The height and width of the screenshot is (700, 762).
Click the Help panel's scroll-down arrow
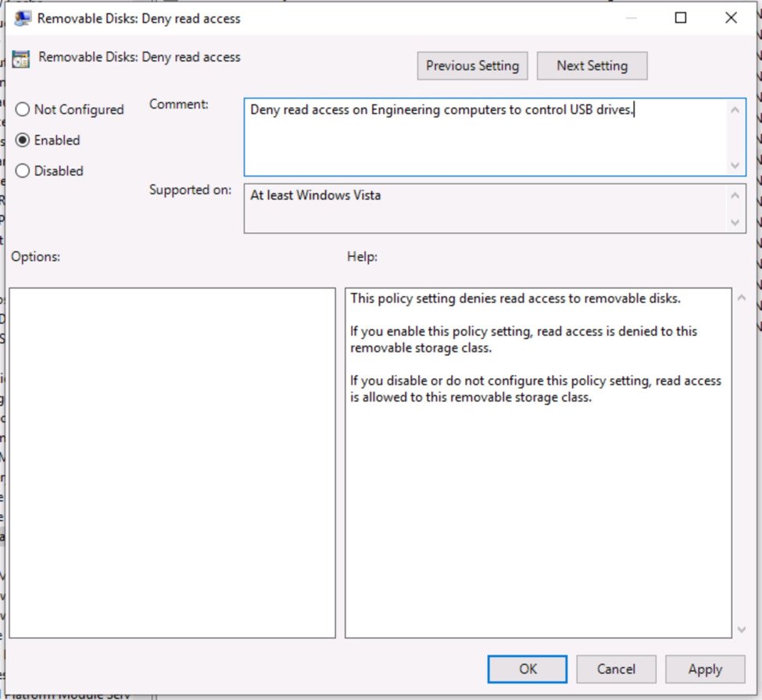(741, 630)
